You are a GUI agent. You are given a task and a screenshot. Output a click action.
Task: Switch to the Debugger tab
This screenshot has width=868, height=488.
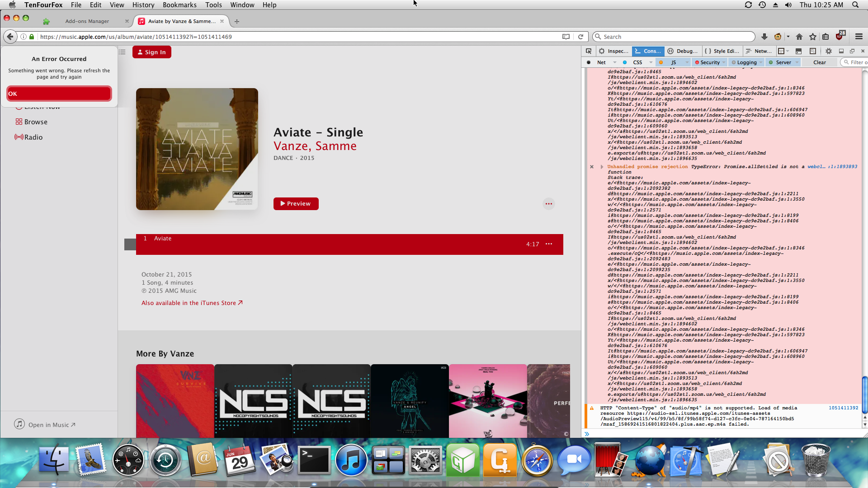(683, 51)
